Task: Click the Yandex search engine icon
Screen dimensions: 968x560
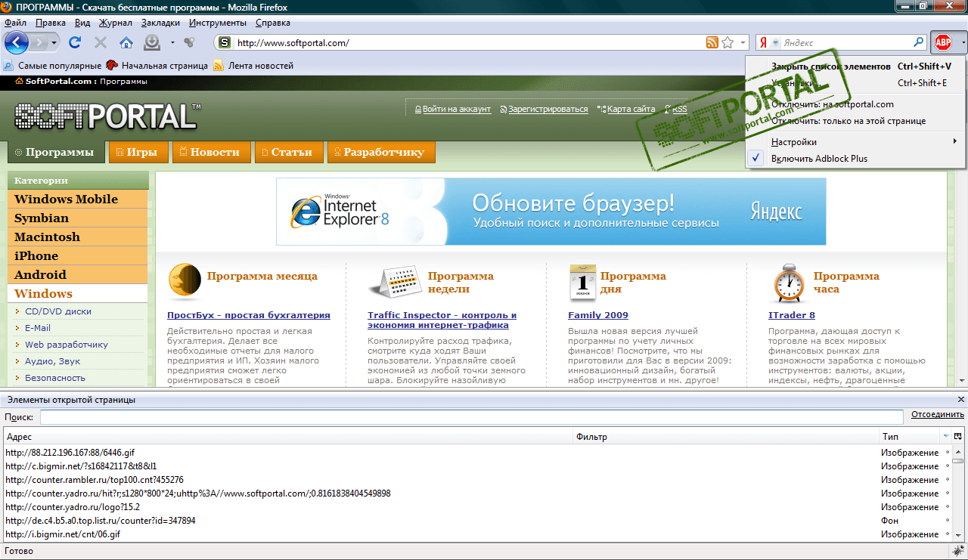Action: pyautogui.click(x=764, y=42)
